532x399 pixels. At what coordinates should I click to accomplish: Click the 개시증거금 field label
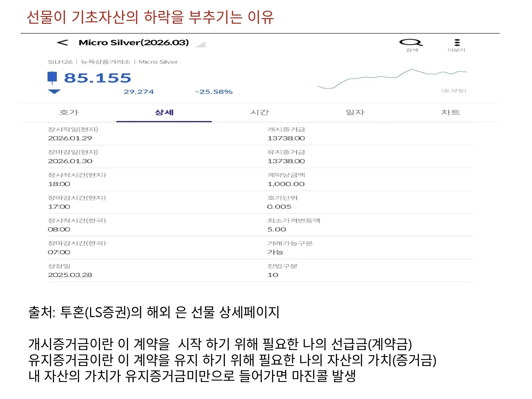(x=286, y=129)
